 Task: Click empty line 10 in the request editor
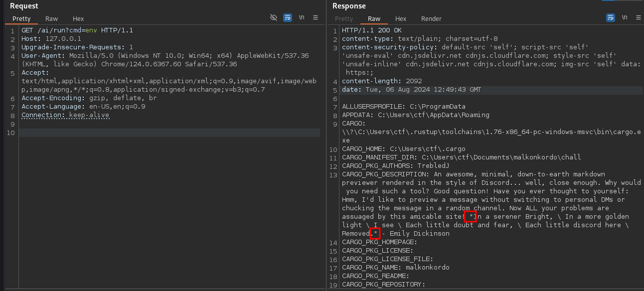(x=169, y=133)
